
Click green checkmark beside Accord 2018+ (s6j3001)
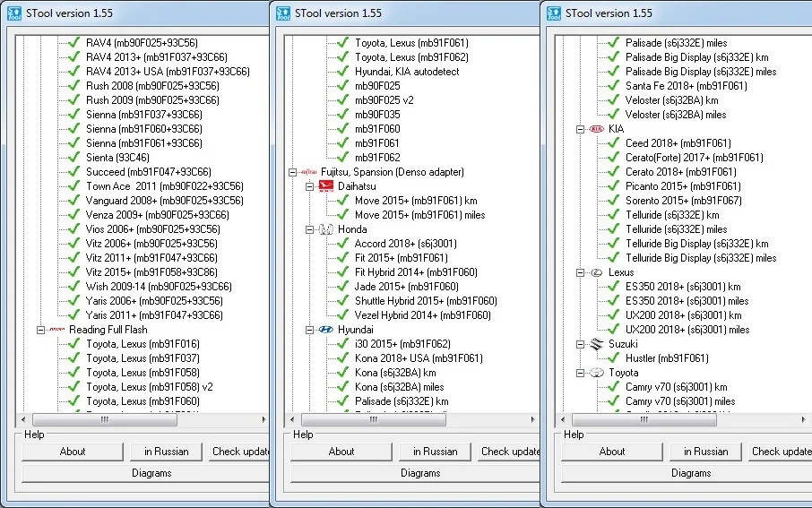[343, 243]
